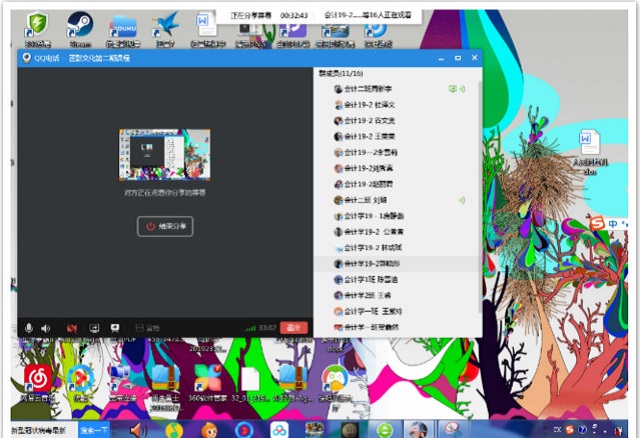Click the volume speaker icon on taskbar

coord(137,430)
